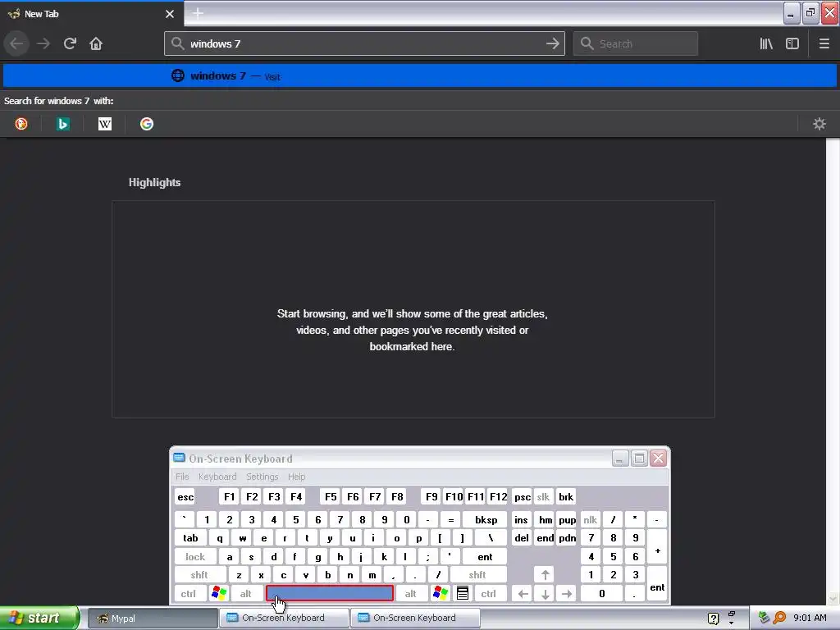The width and height of the screenshot is (840, 630).
Task: Click the bksp key
Action: (486, 519)
